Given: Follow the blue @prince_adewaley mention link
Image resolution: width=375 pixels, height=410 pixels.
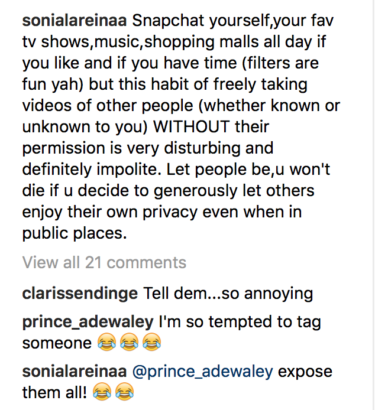Looking at the screenshot, I should pyautogui.click(x=203, y=372).
